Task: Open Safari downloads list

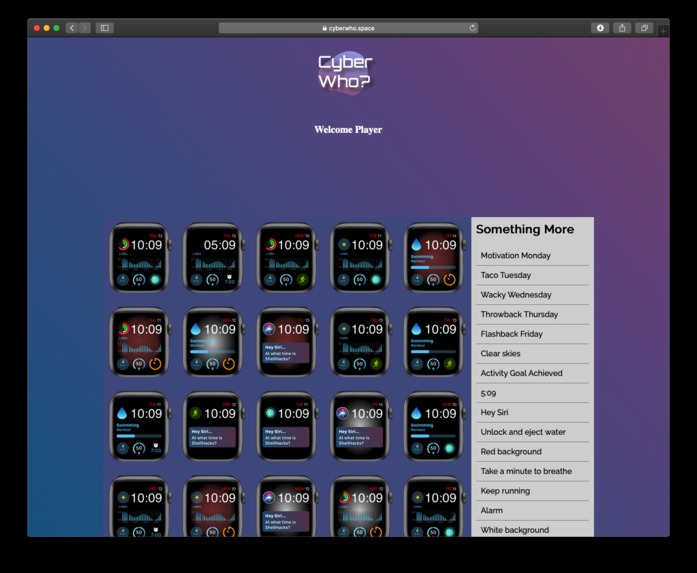Action: point(600,28)
